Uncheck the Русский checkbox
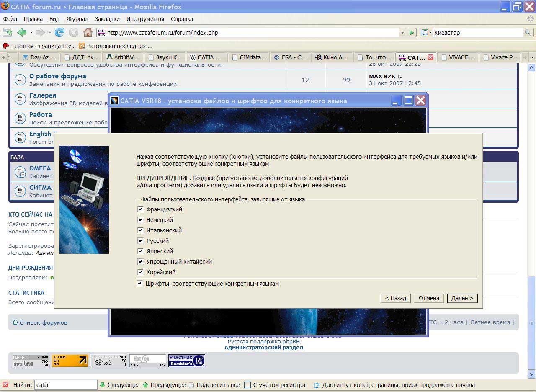Image resolution: width=536 pixels, height=392 pixels. pyautogui.click(x=141, y=241)
